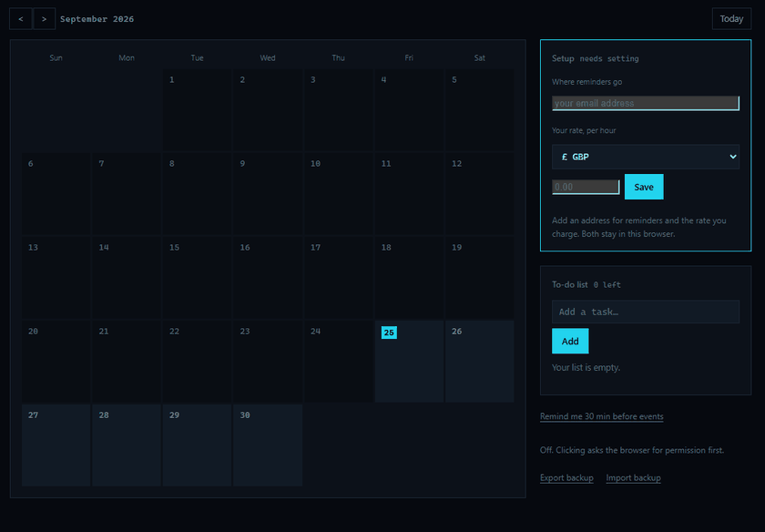Viewport: 765px width, 532px height.
Task: Toggle Remind me 30 min before events
Action: point(602,416)
